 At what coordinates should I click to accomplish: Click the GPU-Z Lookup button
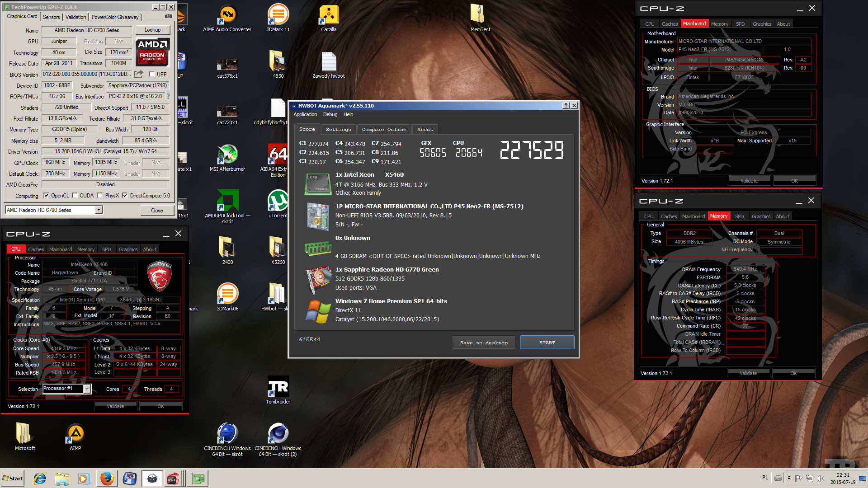152,30
